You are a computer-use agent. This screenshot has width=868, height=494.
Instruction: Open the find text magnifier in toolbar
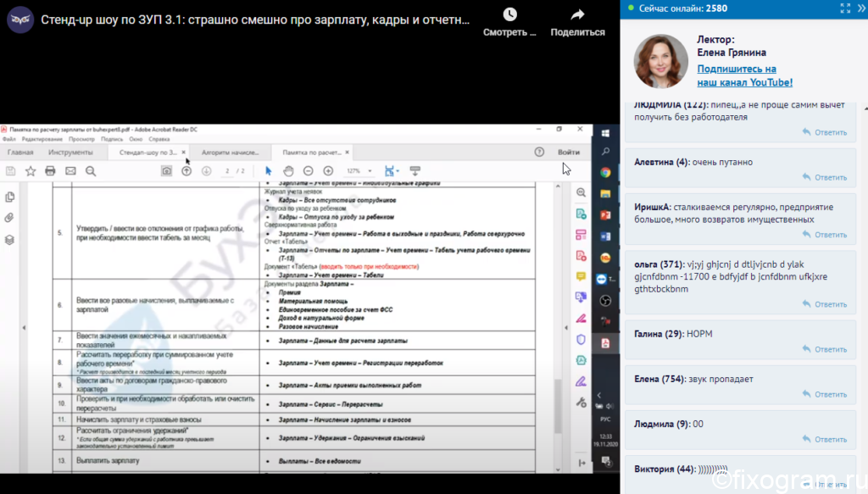91,171
